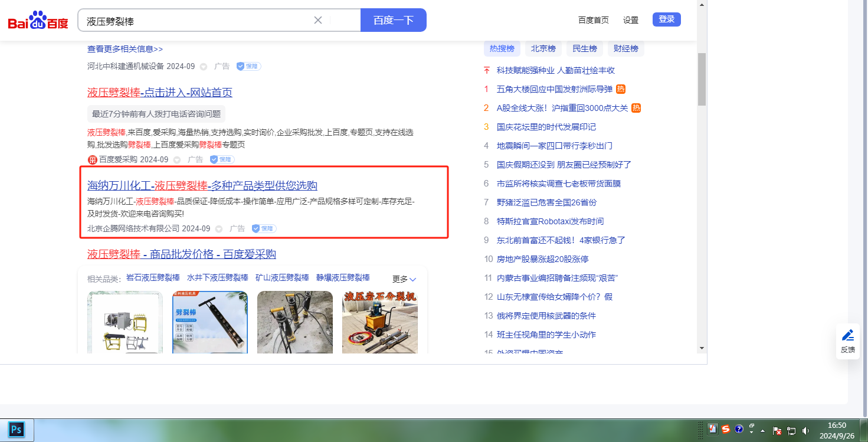Image resolution: width=868 pixels, height=442 pixels.
Task: Open hot search A股全线大涨！沪指重回3000点大关
Action: point(562,108)
